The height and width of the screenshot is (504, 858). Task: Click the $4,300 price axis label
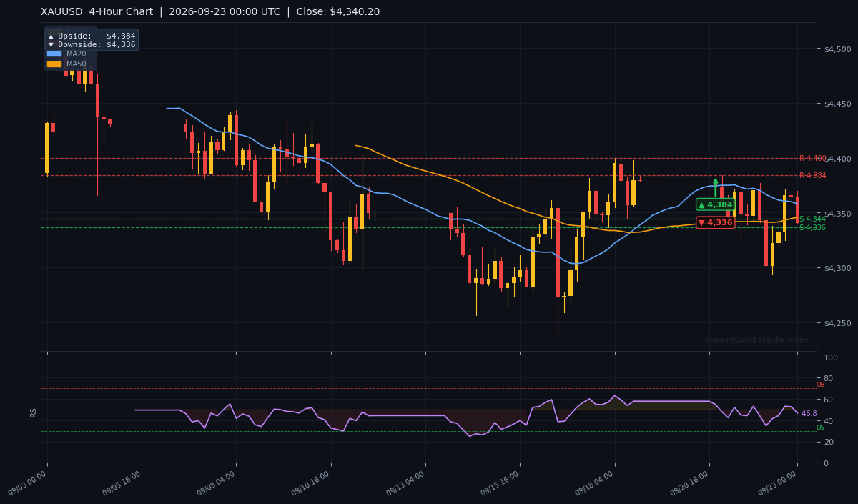tap(838, 268)
